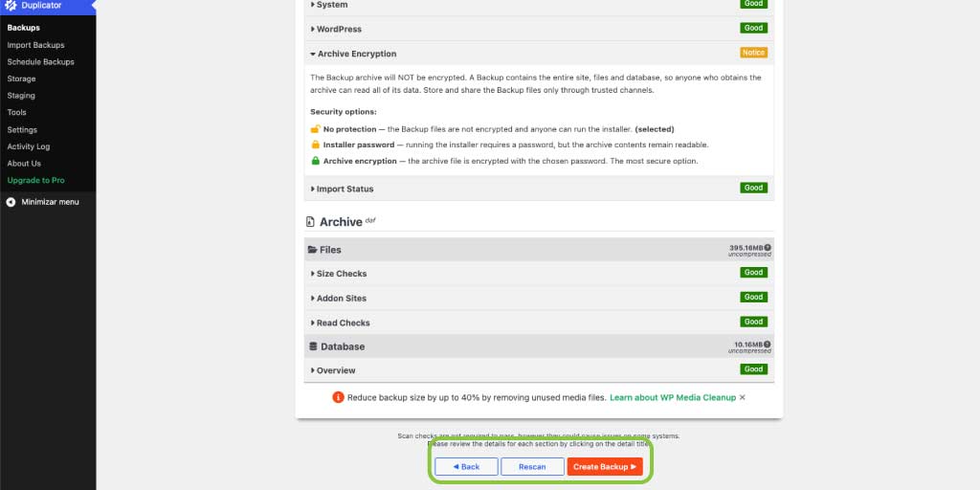Open the Activity Log page
This screenshot has width=980, height=490.
click(28, 146)
